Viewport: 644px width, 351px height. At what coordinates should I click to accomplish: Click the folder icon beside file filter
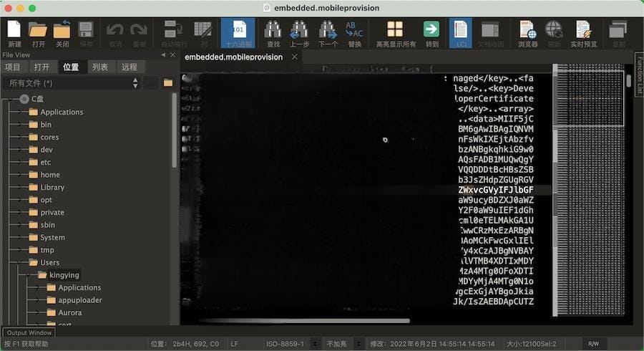tap(168, 83)
